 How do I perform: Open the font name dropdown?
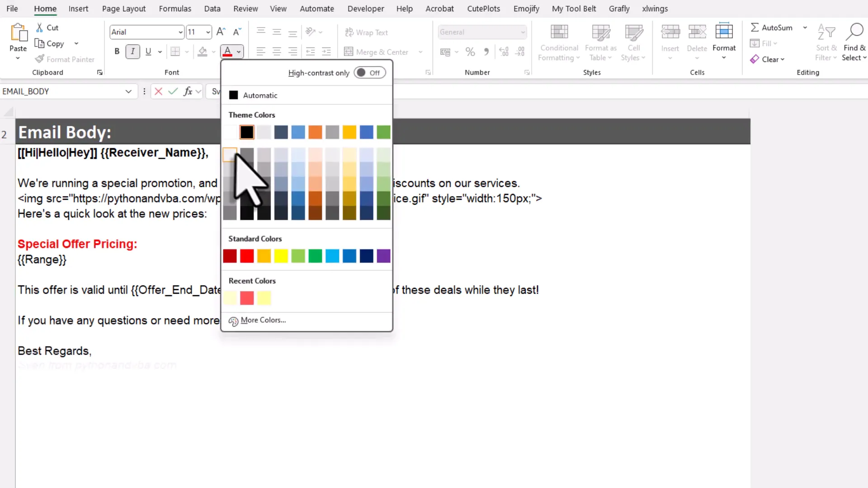(180, 32)
